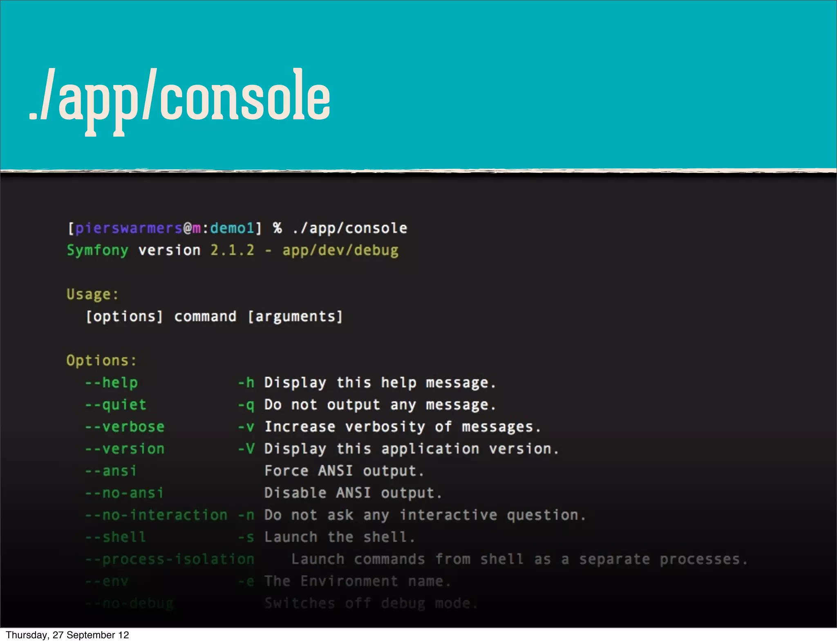The image size is (837, 644).
Task: Click the '--version' option
Action: pos(125,449)
